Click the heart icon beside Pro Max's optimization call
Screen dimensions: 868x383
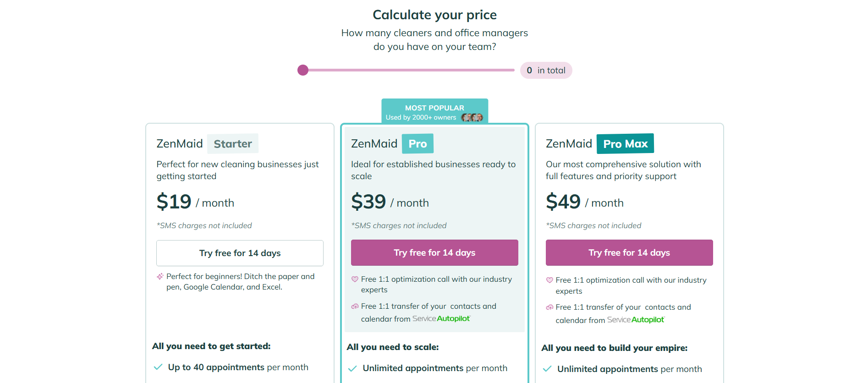point(549,280)
